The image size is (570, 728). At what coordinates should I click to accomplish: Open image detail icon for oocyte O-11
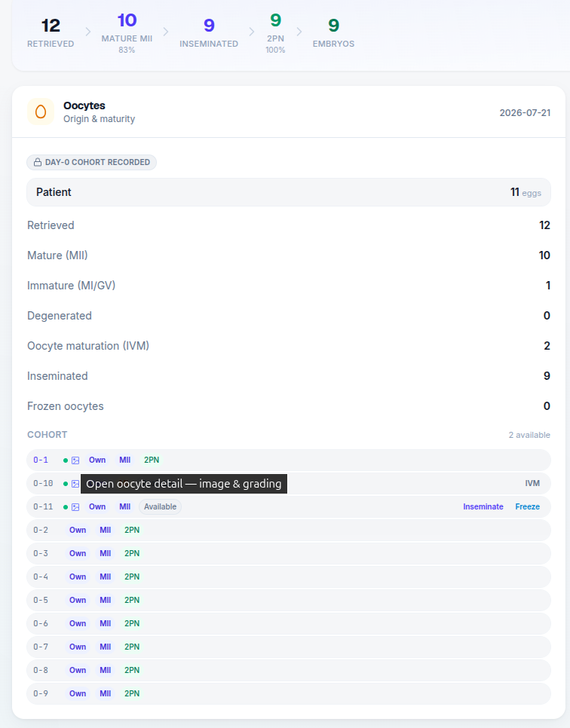[x=75, y=507]
